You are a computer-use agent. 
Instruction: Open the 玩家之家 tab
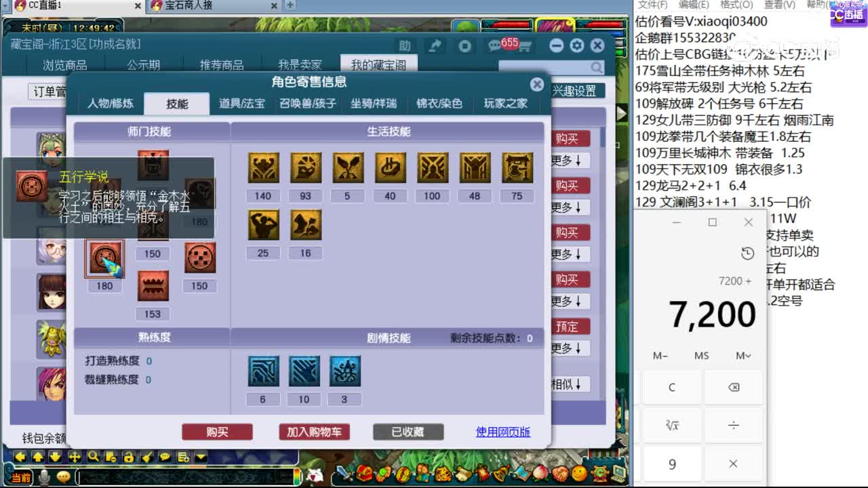pyautogui.click(x=505, y=104)
